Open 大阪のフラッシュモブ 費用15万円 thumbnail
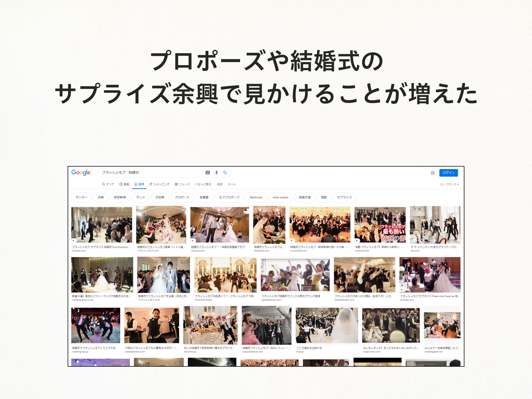 tap(152, 326)
